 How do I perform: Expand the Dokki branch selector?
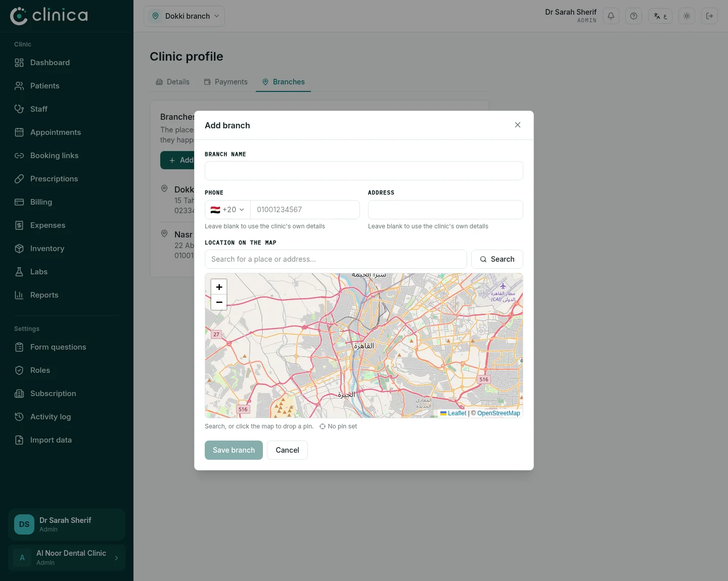[x=184, y=16]
